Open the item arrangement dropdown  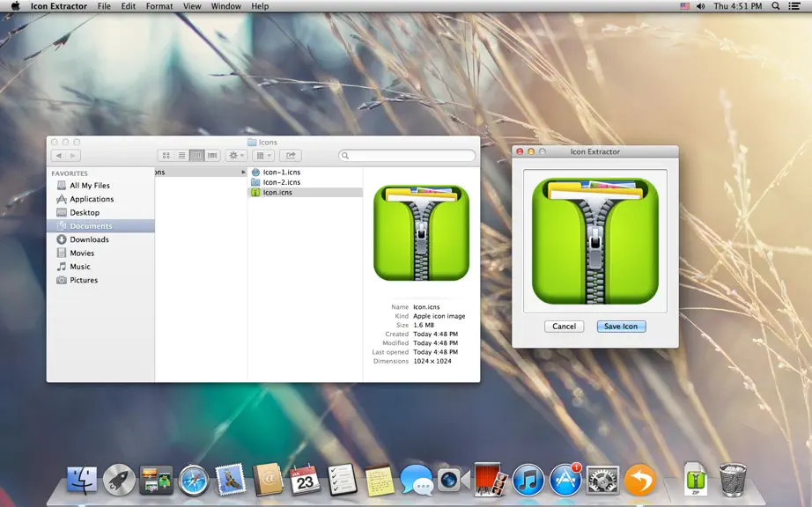(263, 155)
